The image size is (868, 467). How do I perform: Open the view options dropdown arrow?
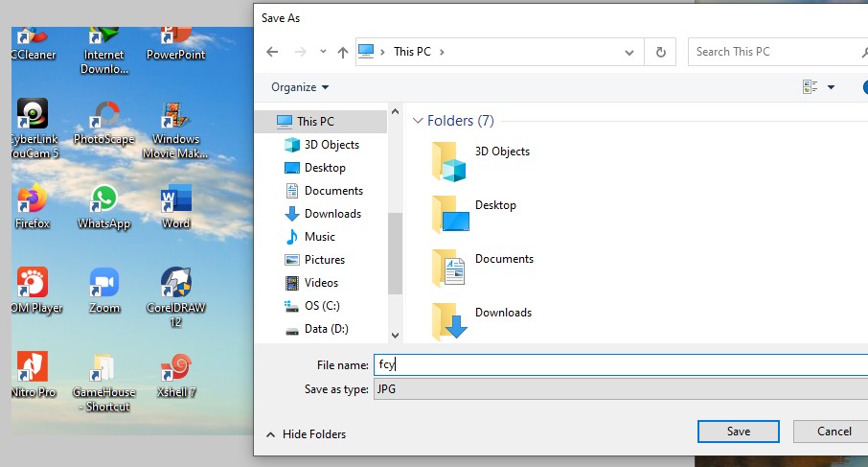tap(831, 87)
